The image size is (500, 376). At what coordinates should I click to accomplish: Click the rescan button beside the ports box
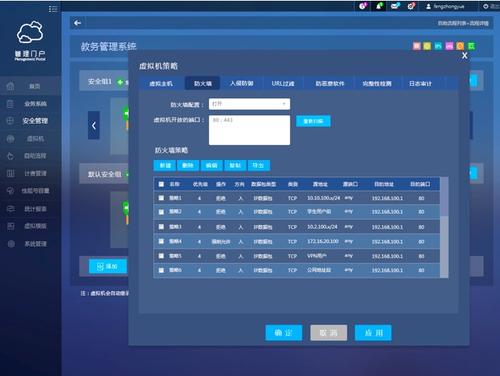[x=313, y=121]
